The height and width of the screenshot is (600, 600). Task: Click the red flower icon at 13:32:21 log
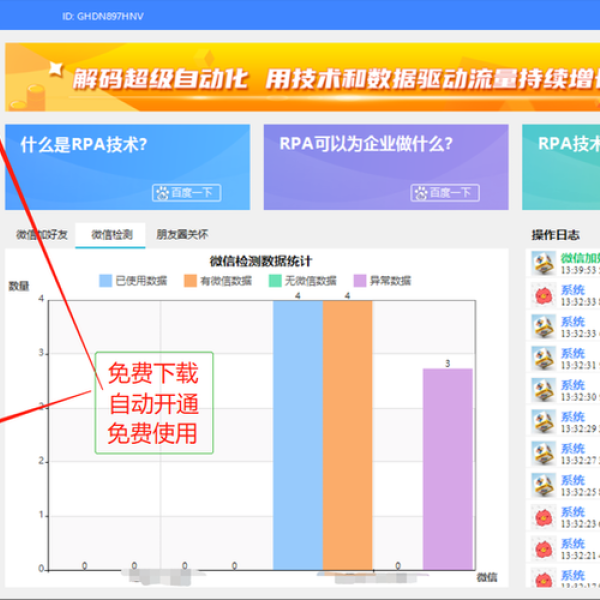click(543, 549)
